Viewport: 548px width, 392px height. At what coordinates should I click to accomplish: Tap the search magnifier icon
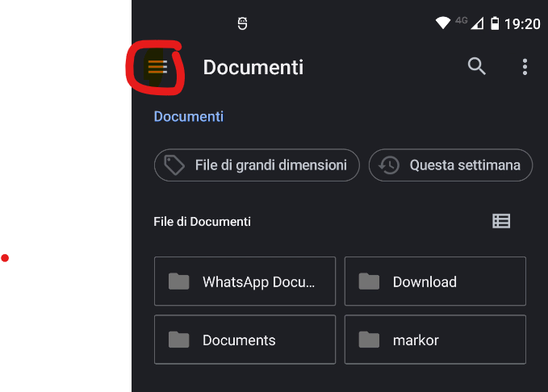click(x=477, y=67)
